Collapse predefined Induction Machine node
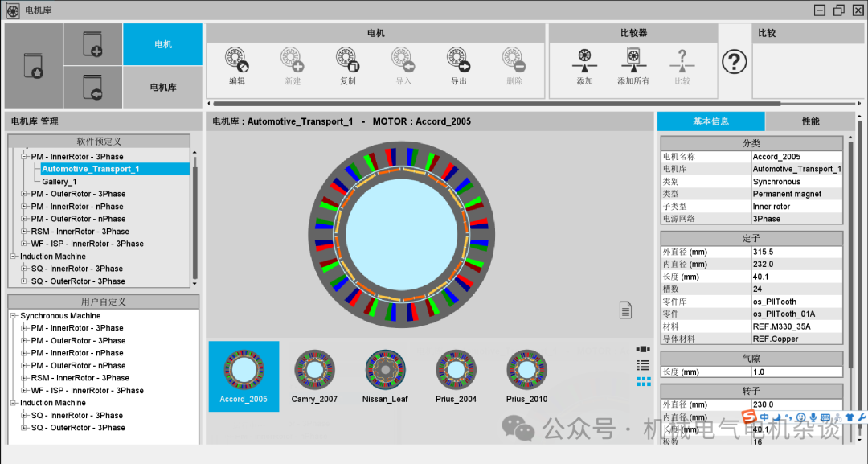The height and width of the screenshot is (464, 868). pos(14,257)
